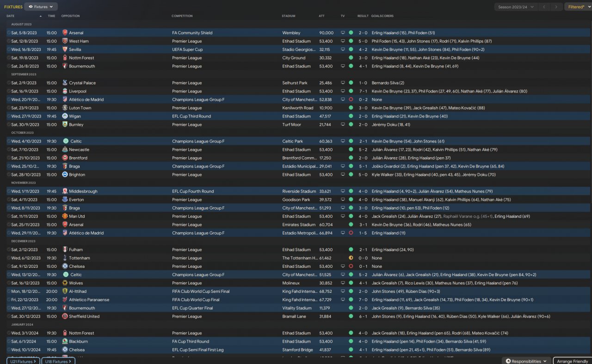This screenshot has width=592, height=364.
Task: Go to the next season with the right arrow
Action: point(557,7)
